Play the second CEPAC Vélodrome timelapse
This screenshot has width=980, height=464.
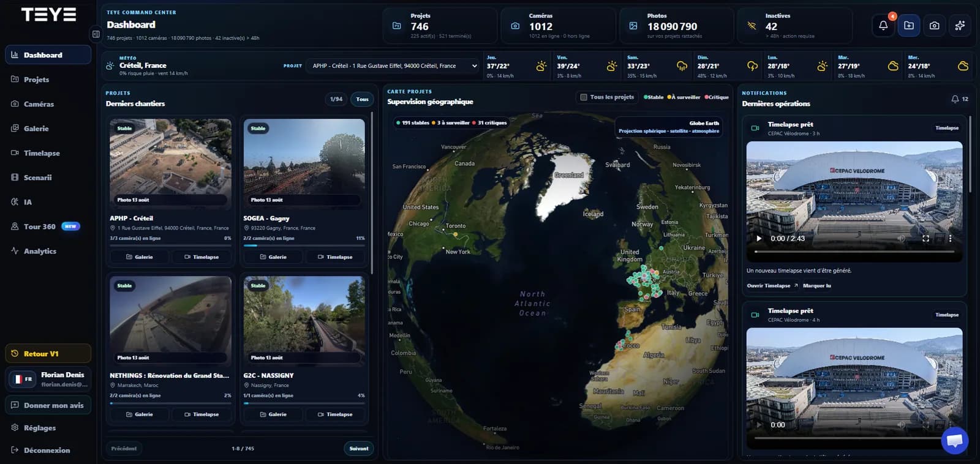759,425
